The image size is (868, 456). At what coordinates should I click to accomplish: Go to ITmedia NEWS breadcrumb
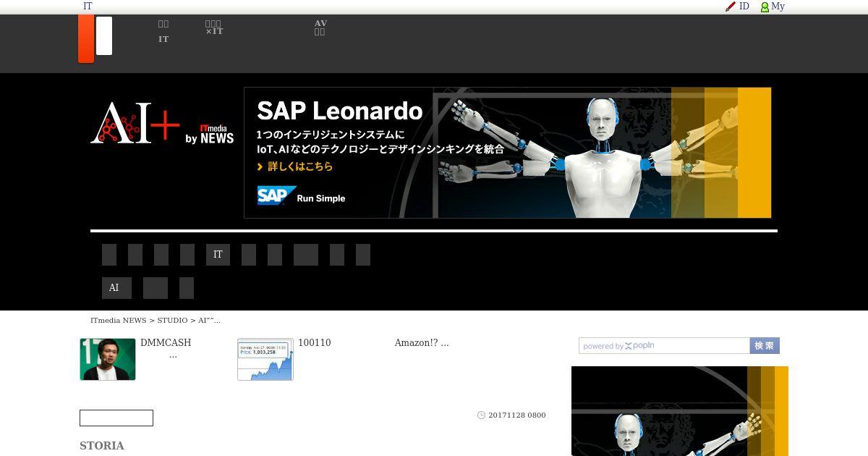click(119, 320)
